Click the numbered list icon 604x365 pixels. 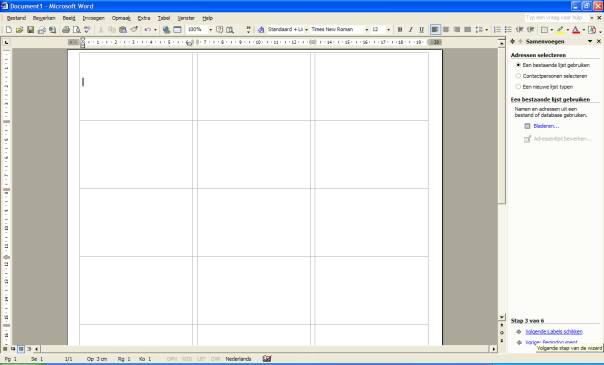click(x=497, y=30)
